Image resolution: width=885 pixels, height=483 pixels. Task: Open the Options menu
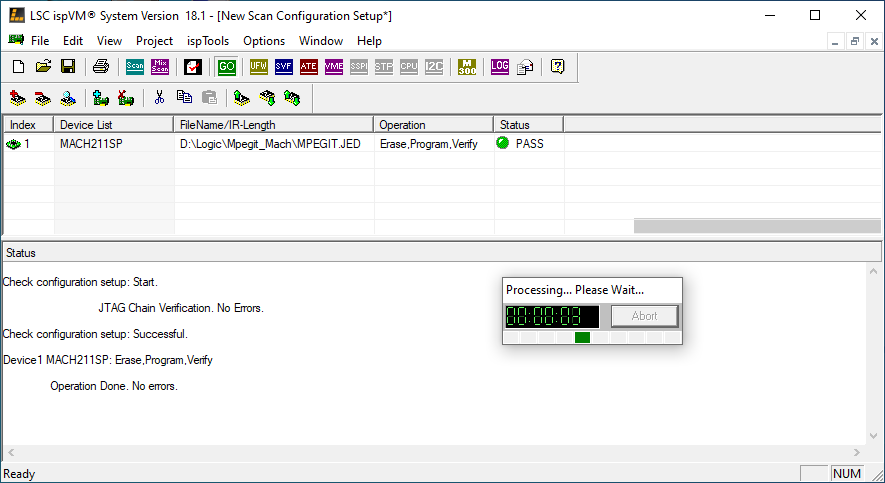(264, 41)
